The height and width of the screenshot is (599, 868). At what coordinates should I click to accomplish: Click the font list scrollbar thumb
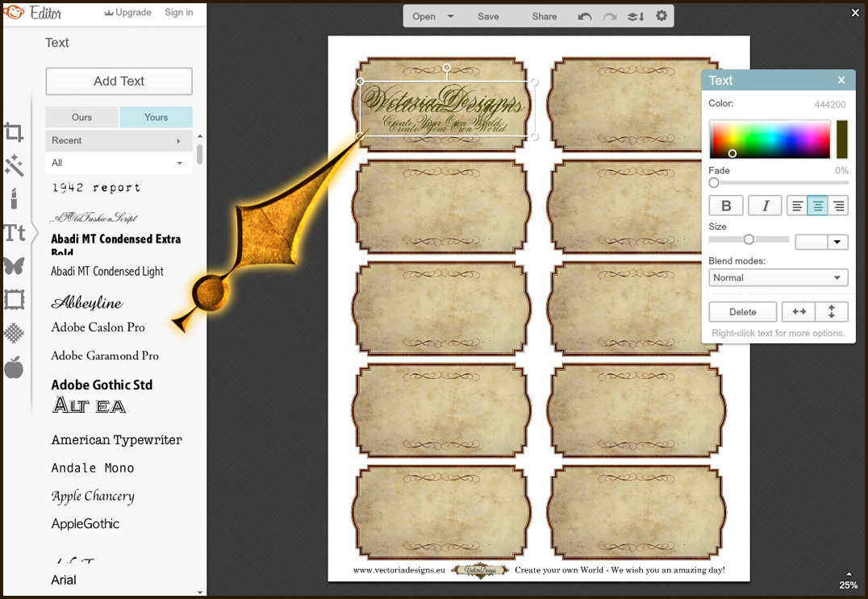tap(200, 154)
